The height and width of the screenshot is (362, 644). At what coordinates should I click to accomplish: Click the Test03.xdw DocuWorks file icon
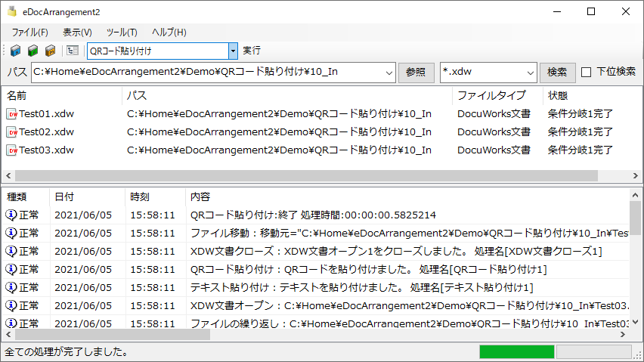click(12, 150)
